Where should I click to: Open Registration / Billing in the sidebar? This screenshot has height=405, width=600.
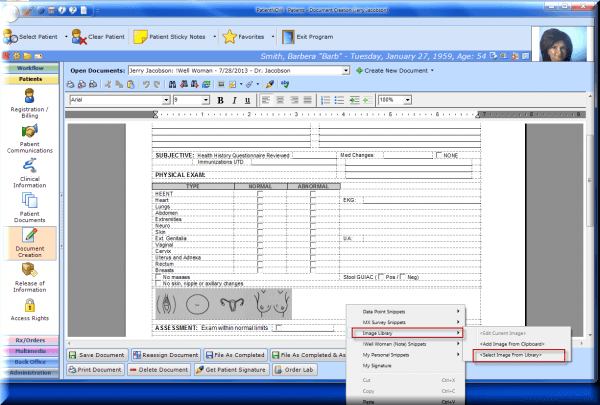pos(29,102)
